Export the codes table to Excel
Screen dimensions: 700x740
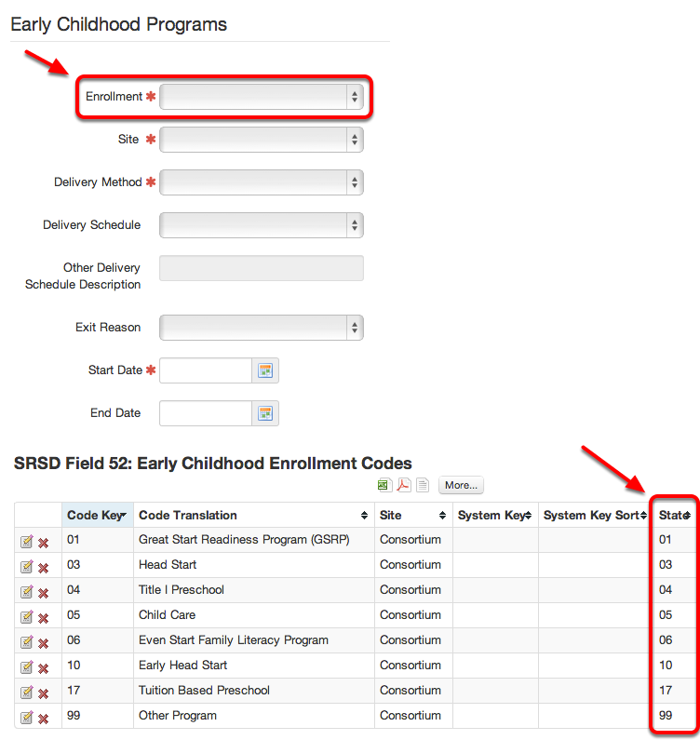[384, 485]
